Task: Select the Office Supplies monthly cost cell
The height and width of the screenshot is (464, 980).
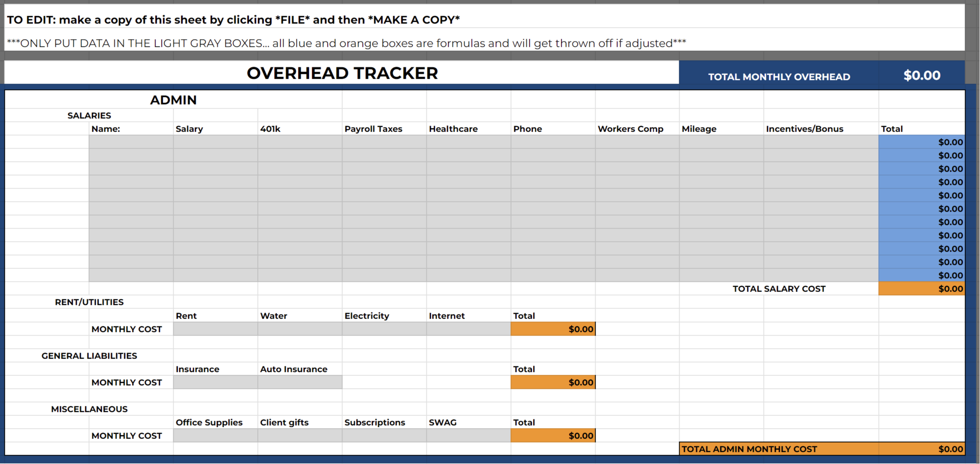Action: point(215,435)
